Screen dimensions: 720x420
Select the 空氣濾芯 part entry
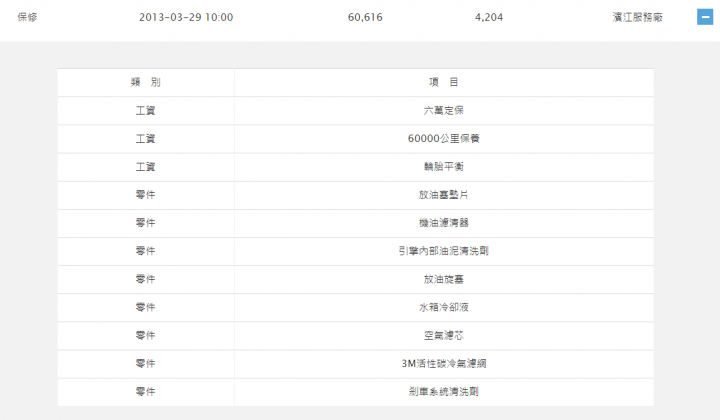click(443, 334)
